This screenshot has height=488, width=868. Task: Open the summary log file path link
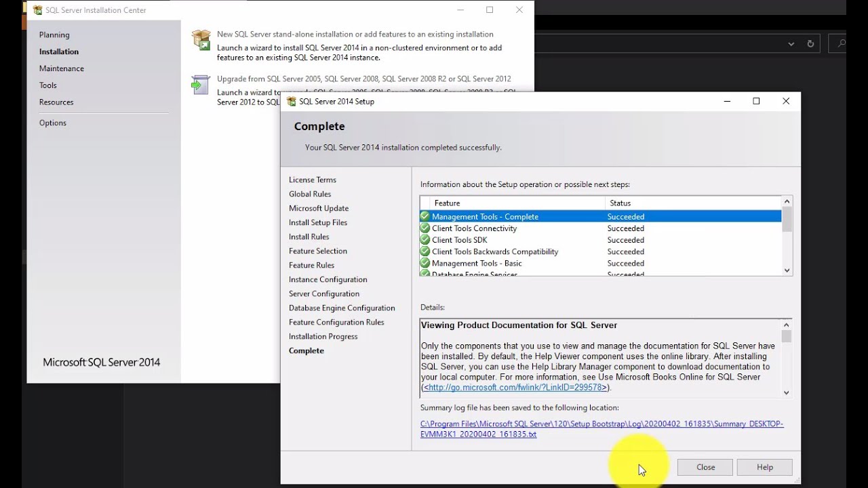click(601, 429)
